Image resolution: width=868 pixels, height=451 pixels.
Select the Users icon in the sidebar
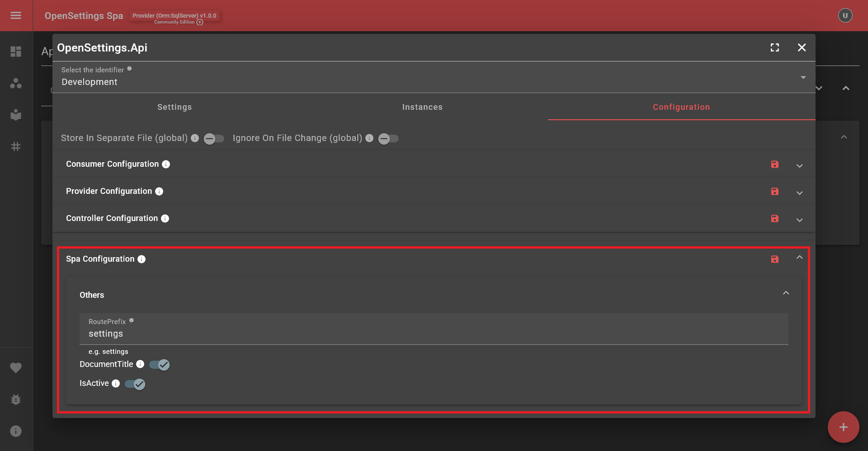[x=16, y=83]
